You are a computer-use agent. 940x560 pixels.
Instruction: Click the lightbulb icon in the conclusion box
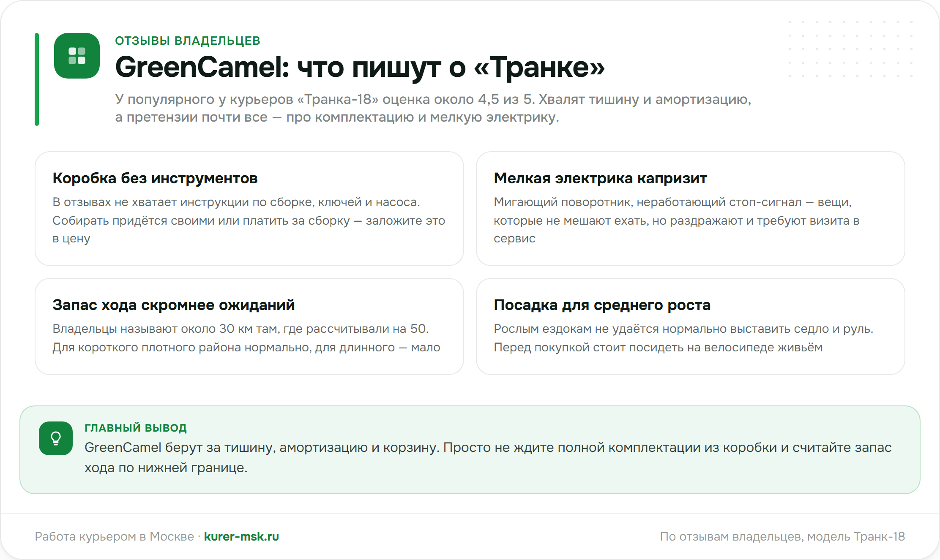click(56, 438)
